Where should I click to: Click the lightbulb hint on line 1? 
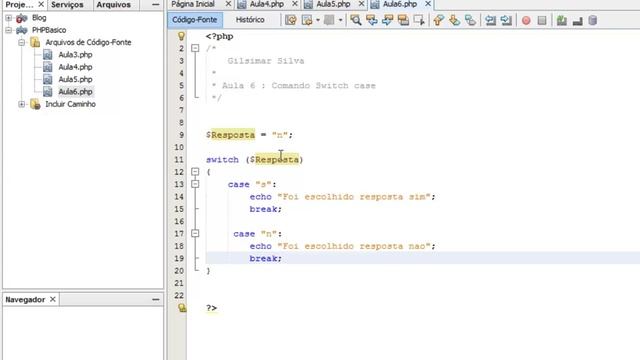(x=181, y=36)
